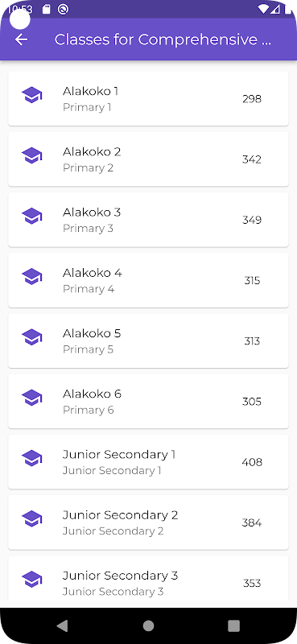
Task: Click the 315 count on Alakoko 4
Action: pyautogui.click(x=252, y=280)
